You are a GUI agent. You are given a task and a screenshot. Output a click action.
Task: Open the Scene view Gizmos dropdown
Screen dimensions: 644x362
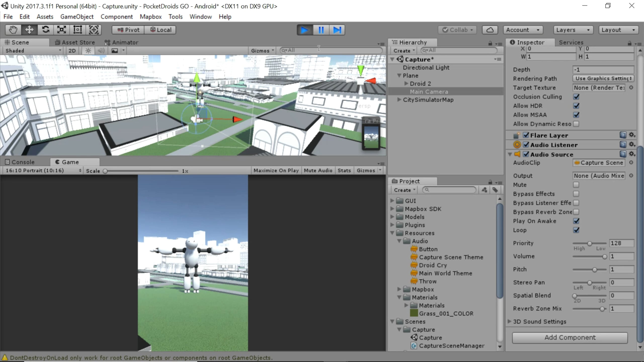262,51
